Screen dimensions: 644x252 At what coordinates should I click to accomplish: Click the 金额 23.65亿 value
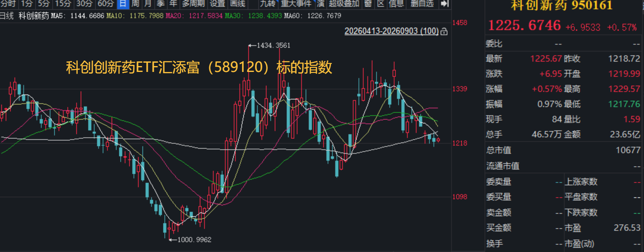click(625, 135)
